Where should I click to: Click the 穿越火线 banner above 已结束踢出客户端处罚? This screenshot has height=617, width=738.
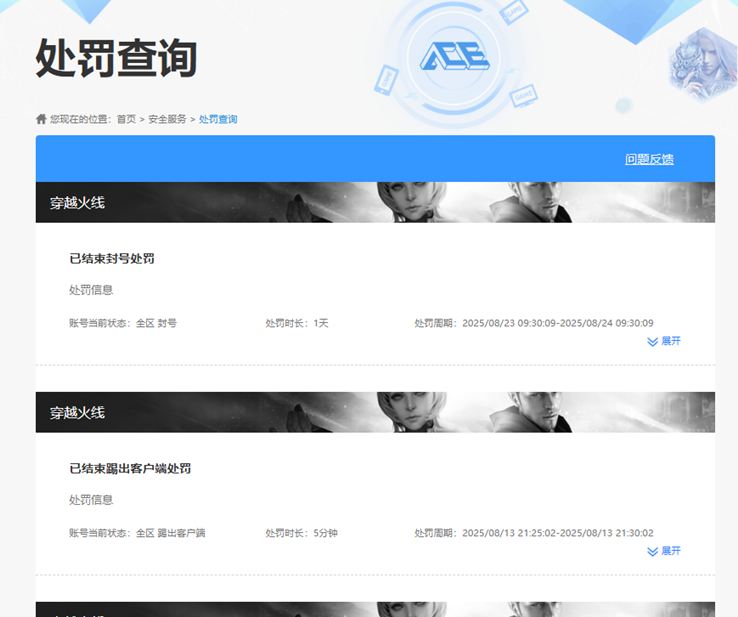[x=375, y=412]
